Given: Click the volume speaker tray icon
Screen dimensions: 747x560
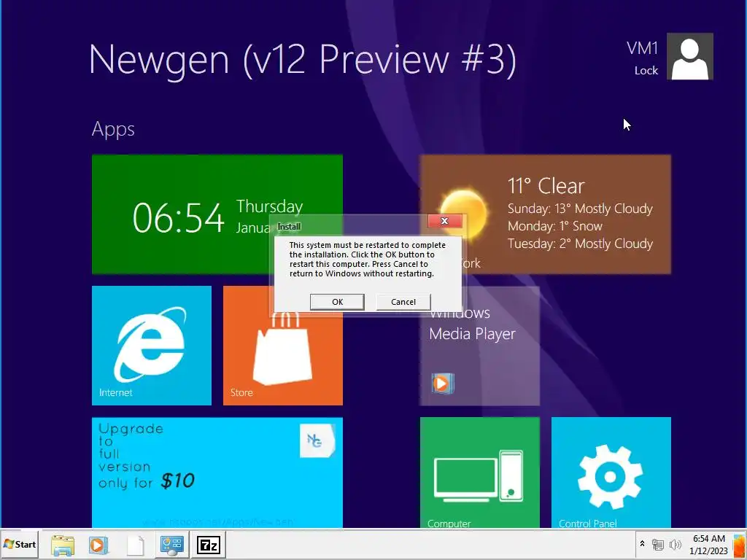Looking at the screenshot, I should click(x=675, y=544).
